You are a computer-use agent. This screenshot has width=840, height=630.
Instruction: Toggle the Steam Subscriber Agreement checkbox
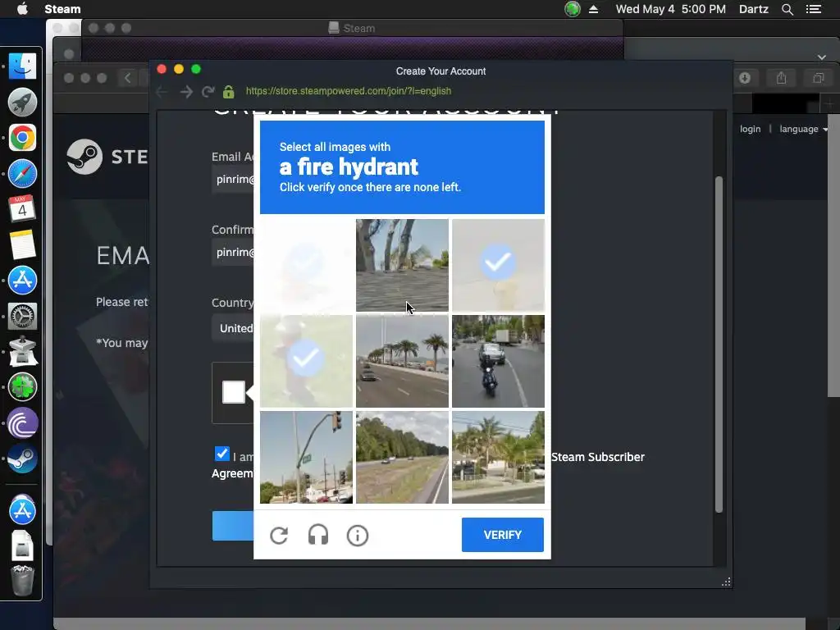pos(221,454)
